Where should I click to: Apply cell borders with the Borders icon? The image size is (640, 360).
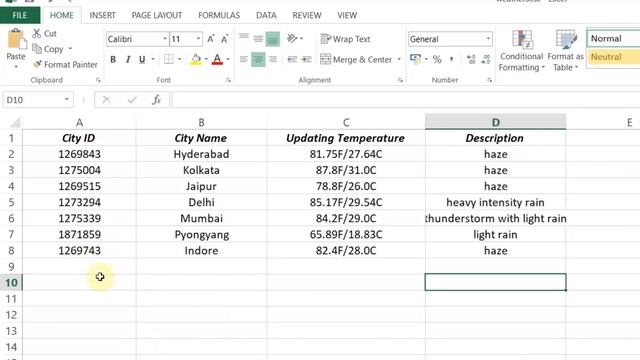click(168, 60)
